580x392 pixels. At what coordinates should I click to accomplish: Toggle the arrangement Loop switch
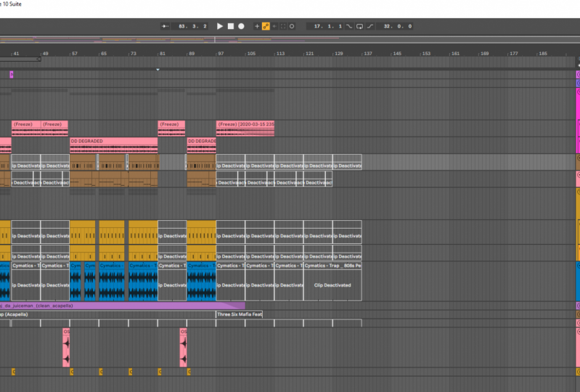click(359, 26)
